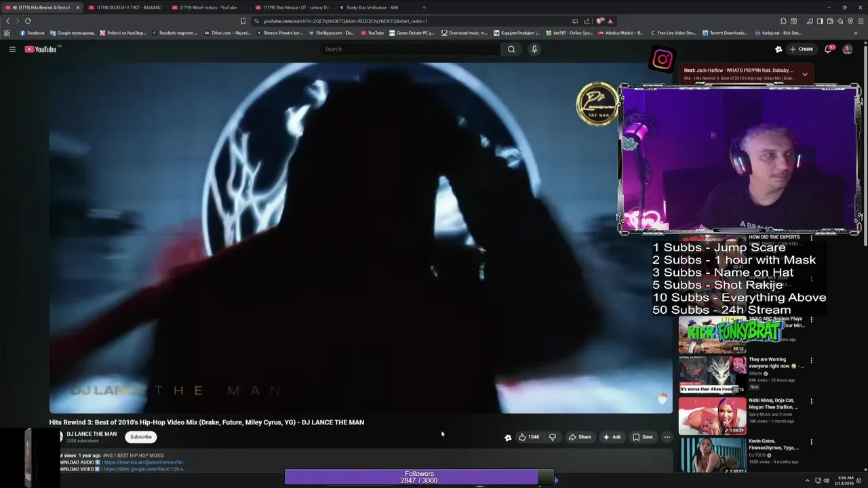Open the browser hamburger menu in toolbar
The height and width of the screenshot is (488, 868).
point(860,21)
